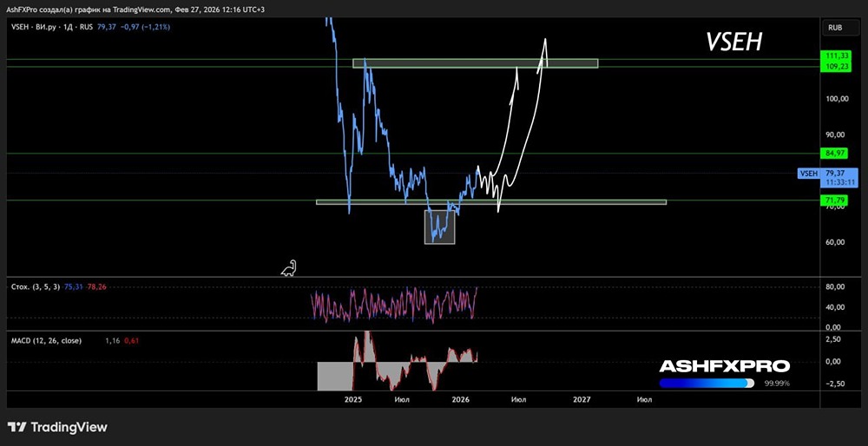The width and height of the screenshot is (868, 446).
Task: Click the 2025 time axis label
Action: 353,399
